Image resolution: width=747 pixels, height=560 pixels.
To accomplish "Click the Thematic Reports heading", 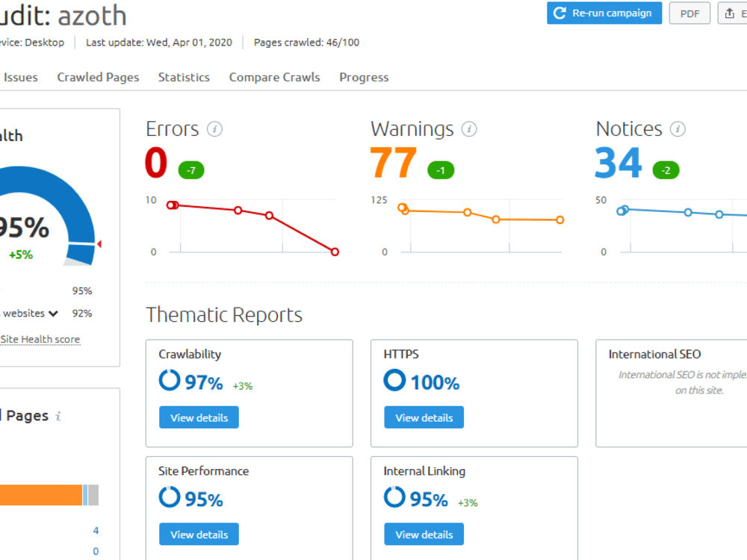I will (224, 315).
